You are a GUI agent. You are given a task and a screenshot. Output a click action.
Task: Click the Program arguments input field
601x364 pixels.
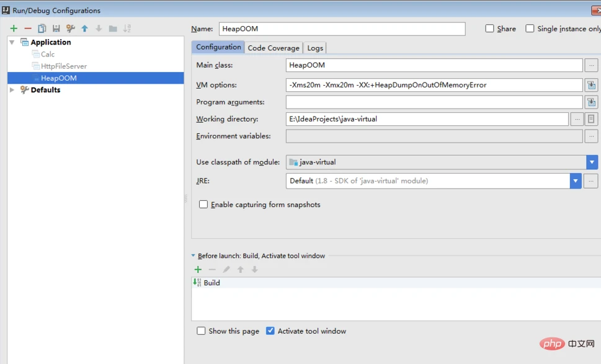click(x=434, y=102)
